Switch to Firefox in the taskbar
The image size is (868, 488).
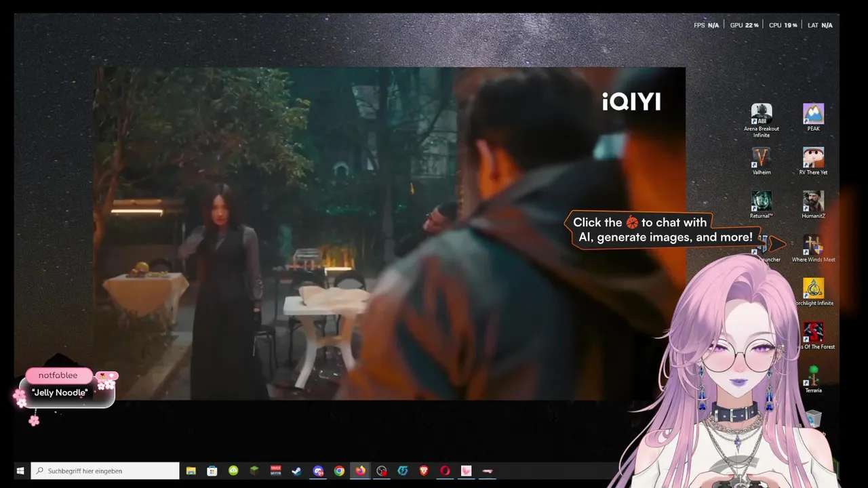pos(360,470)
